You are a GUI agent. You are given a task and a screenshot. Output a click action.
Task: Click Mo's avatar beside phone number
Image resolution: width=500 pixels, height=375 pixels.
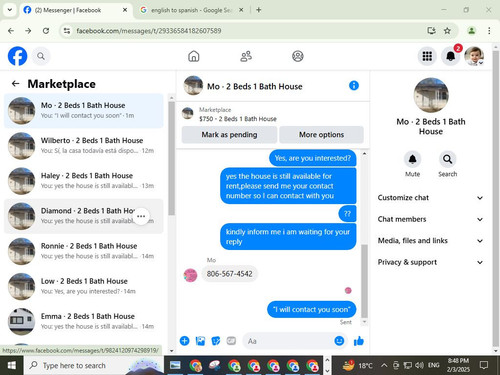tap(190, 275)
